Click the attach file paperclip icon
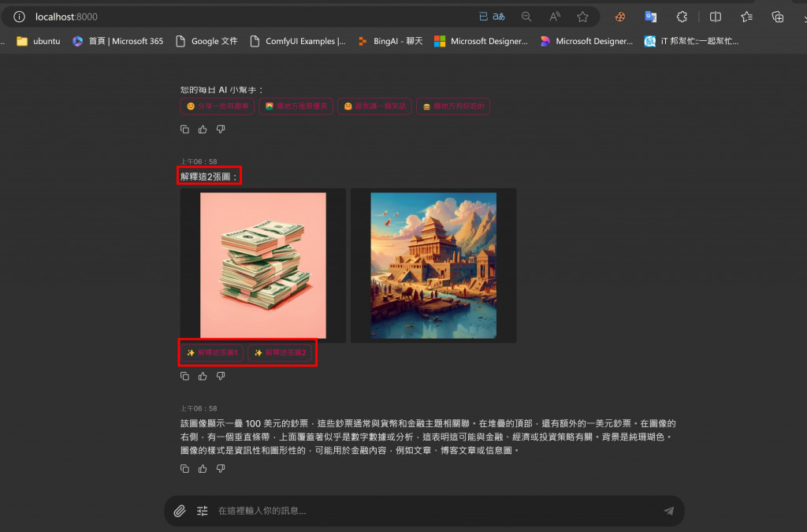 coord(179,511)
